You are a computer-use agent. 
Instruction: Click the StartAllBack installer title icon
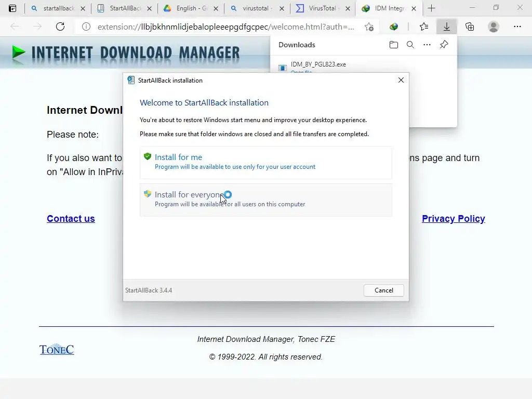click(131, 80)
